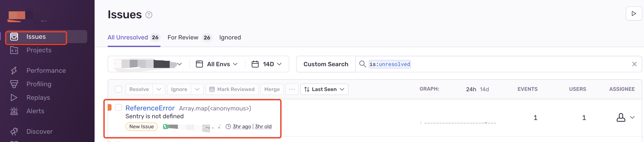Viewport: 644px width, 142px height.
Task: Expand the assignee dropdown for ReferenceError
Action: pyautogui.click(x=632, y=117)
